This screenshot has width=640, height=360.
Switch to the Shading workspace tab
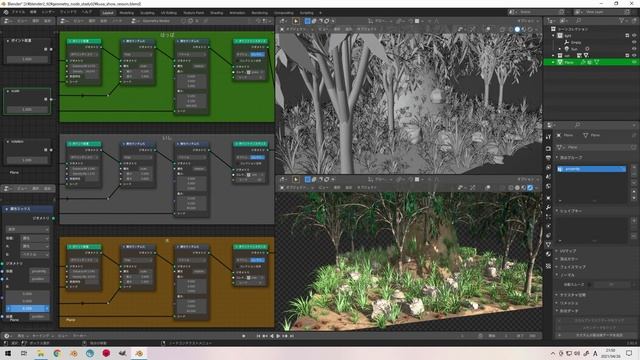click(217, 13)
